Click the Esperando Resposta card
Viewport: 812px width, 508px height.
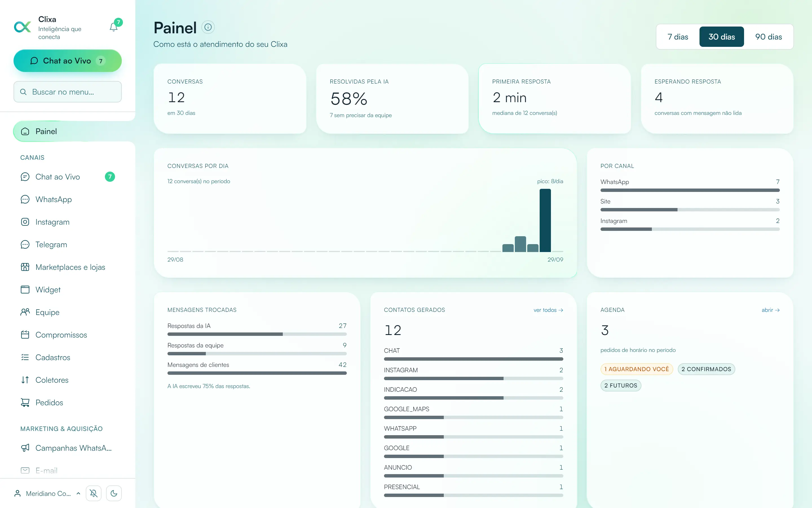(x=717, y=99)
